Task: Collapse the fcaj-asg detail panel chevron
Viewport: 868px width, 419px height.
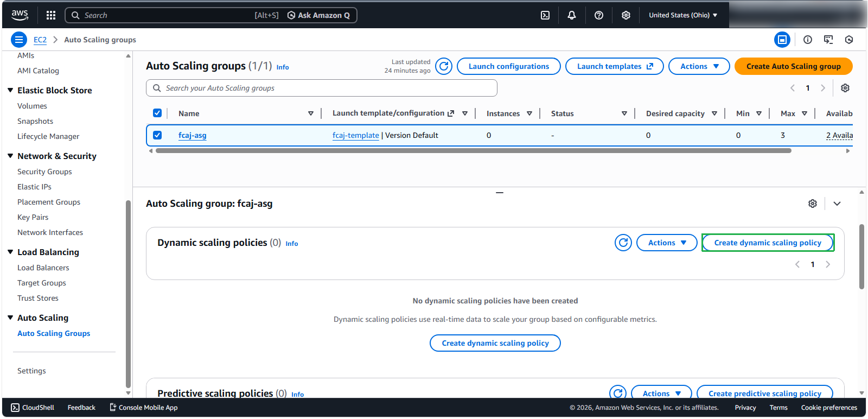Action: (837, 204)
